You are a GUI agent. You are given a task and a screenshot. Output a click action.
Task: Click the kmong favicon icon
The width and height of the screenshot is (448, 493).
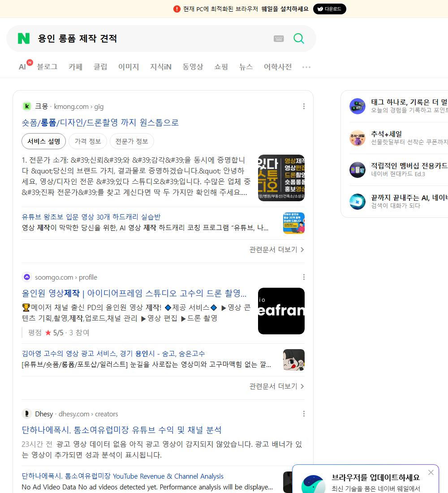tap(27, 107)
